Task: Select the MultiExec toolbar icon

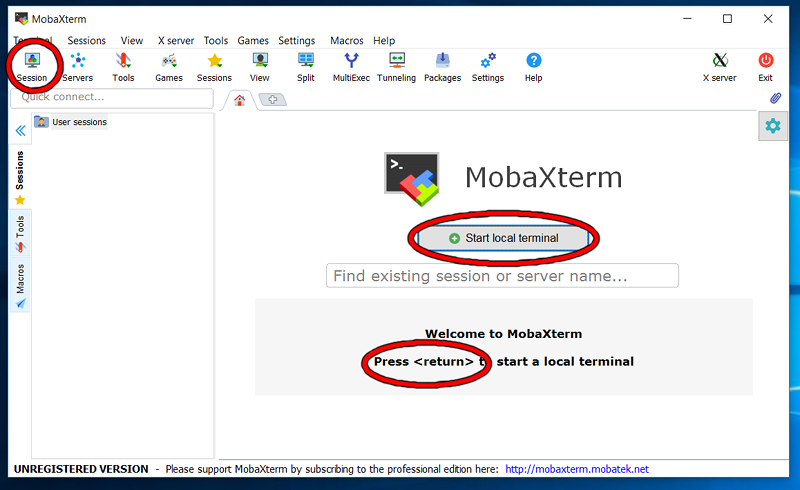Action: click(x=351, y=67)
